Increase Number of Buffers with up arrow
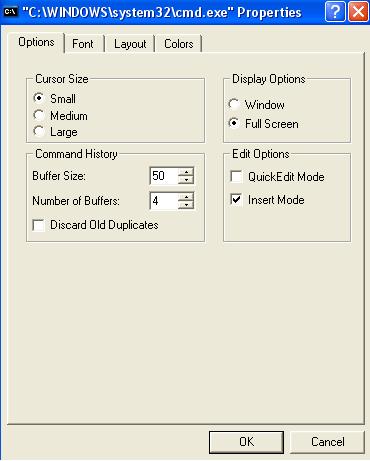 point(186,197)
